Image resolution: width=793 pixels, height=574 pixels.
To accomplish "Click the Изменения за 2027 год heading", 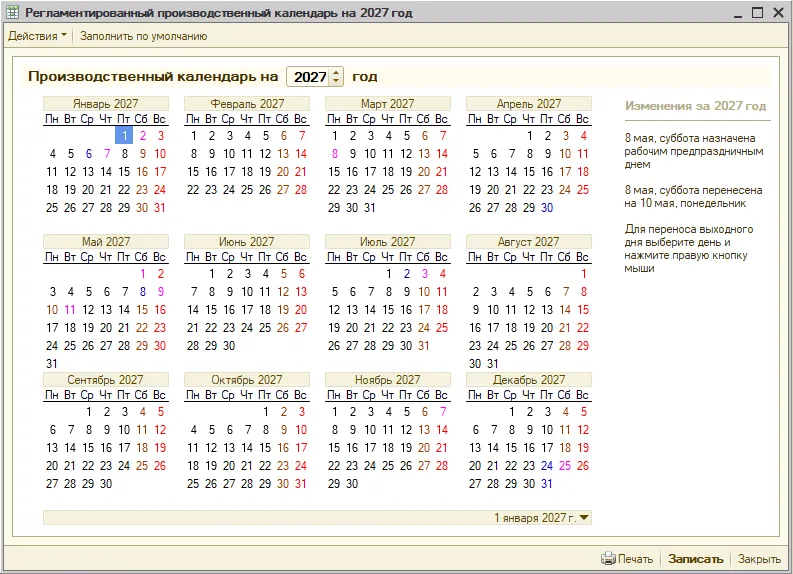I will (x=695, y=106).
